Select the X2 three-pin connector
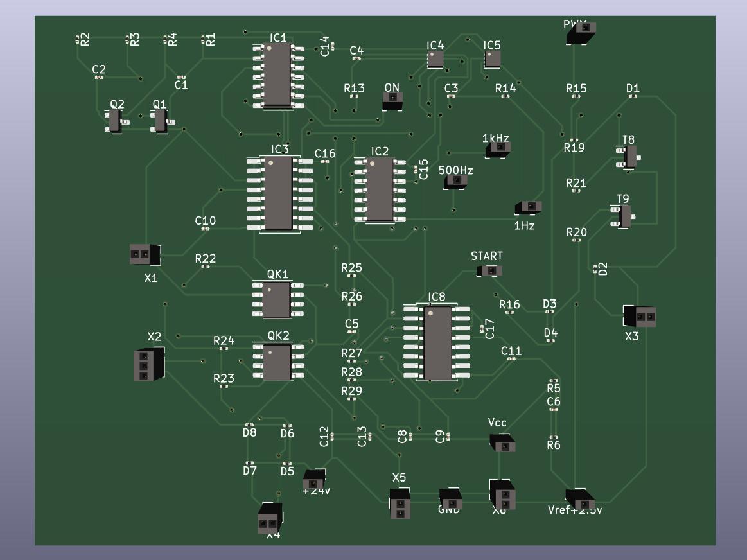The height and width of the screenshot is (560, 747). point(148,365)
